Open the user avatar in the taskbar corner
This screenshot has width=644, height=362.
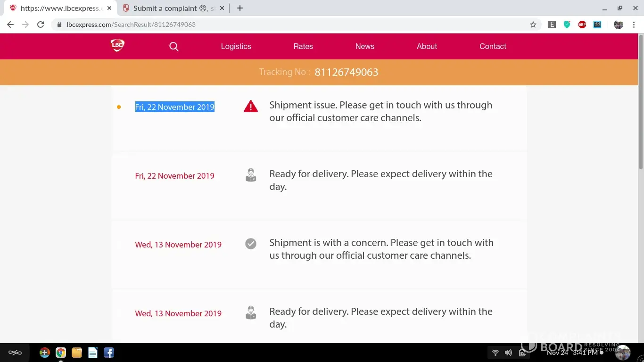(623, 353)
